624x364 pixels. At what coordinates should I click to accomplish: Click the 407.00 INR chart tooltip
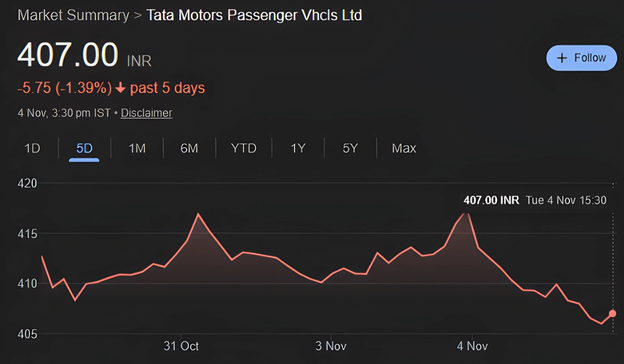pos(535,200)
